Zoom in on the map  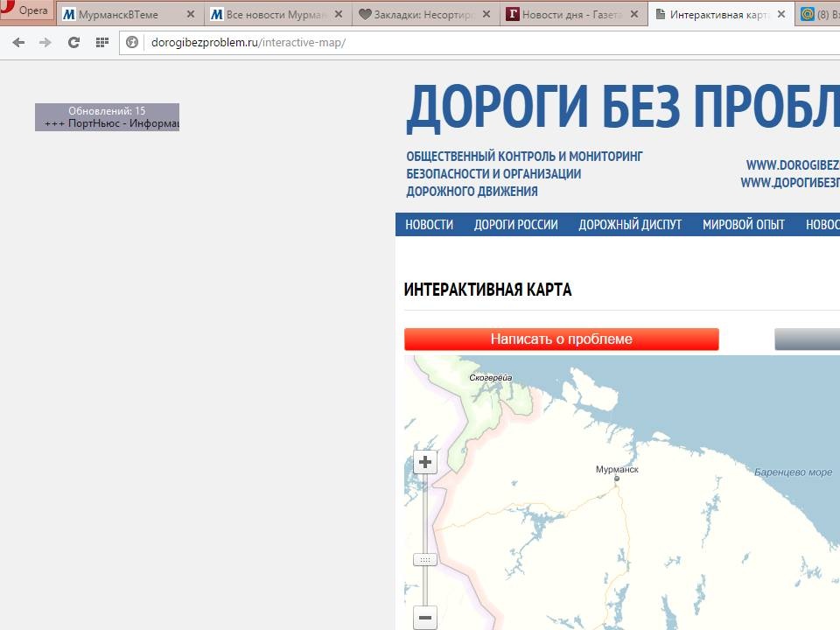point(425,462)
